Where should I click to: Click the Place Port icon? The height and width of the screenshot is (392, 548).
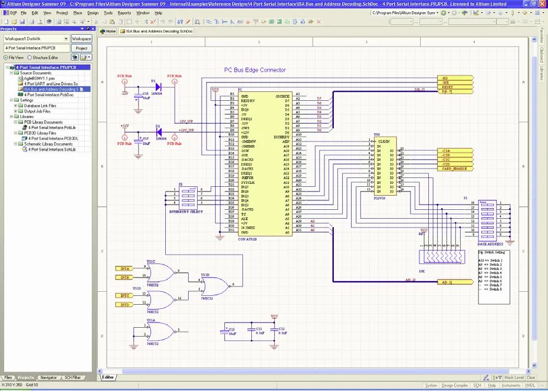point(311,22)
